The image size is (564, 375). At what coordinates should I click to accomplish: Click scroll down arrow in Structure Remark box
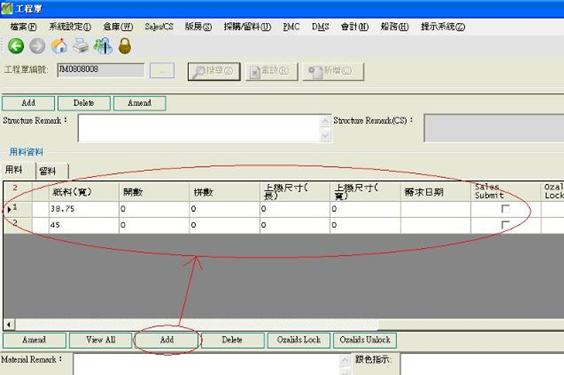pyautogui.click(x=325, y=135)
